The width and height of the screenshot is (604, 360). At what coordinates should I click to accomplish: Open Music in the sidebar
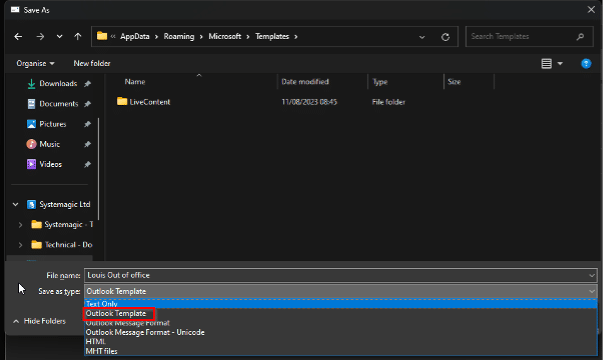49,144
